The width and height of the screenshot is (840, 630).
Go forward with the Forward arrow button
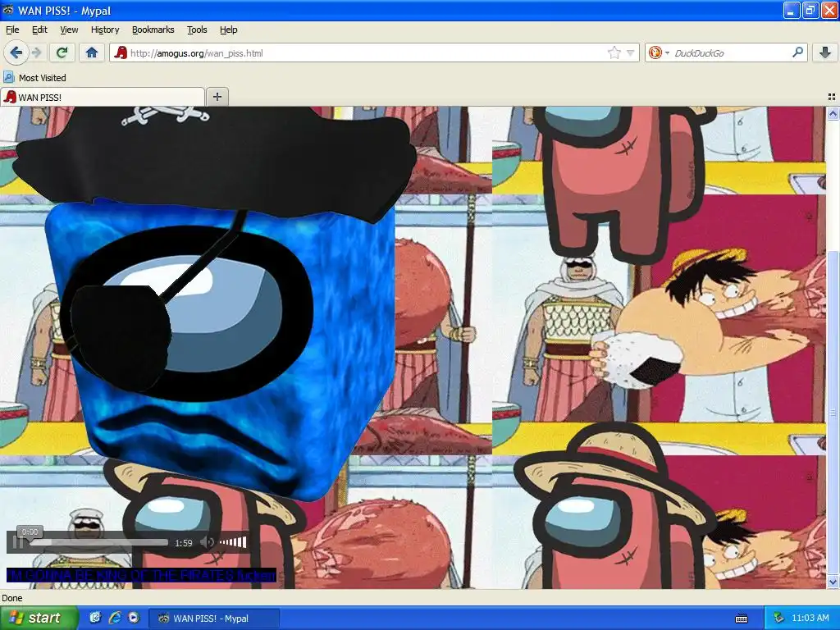[36, 52]
